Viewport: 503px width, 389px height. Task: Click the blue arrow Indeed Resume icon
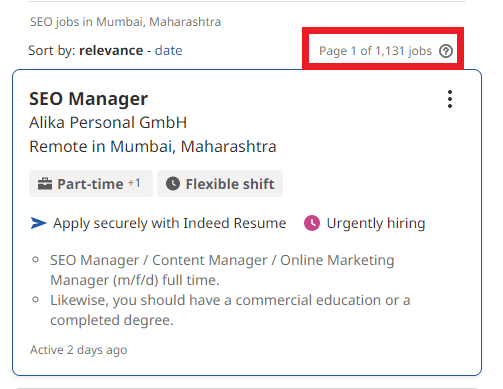[x=38, y=223]
